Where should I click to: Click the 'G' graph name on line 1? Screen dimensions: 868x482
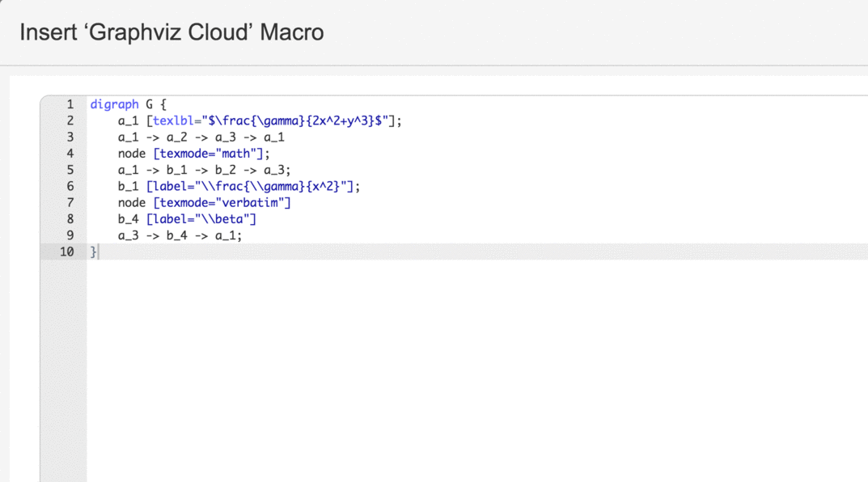(x=150, y=104)
